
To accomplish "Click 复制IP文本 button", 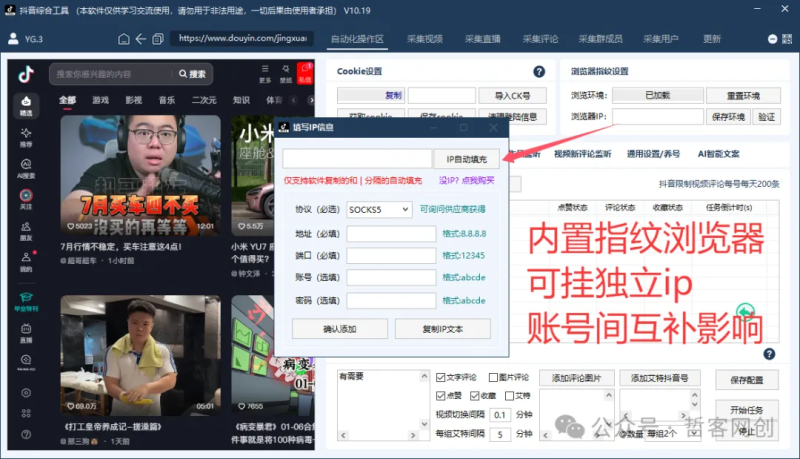I will pyautogui.click(x=442, y=329).
